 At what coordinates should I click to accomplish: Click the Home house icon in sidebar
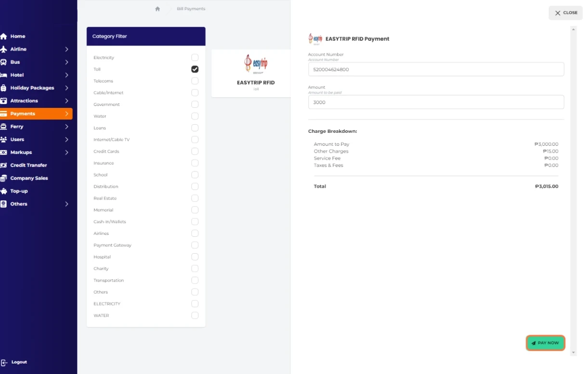pyautogui.click(x=4, y=36)
